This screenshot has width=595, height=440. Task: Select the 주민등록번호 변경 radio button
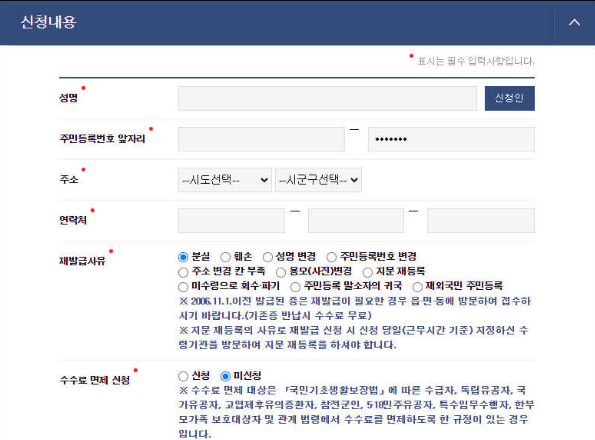pos(331,257)
